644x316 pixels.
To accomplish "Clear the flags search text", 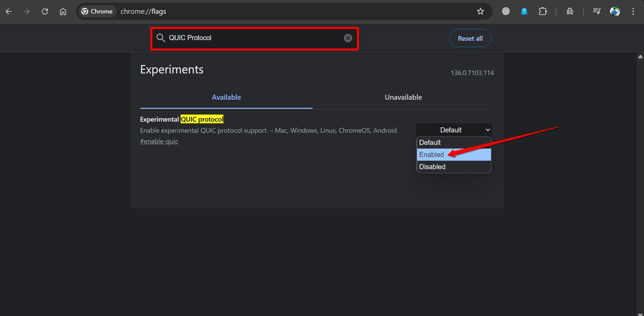I will tap(348, 38).
